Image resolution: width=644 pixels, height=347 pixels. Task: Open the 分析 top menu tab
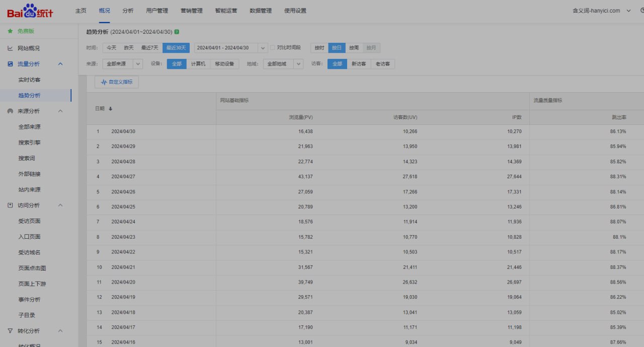tap(128, 11)
